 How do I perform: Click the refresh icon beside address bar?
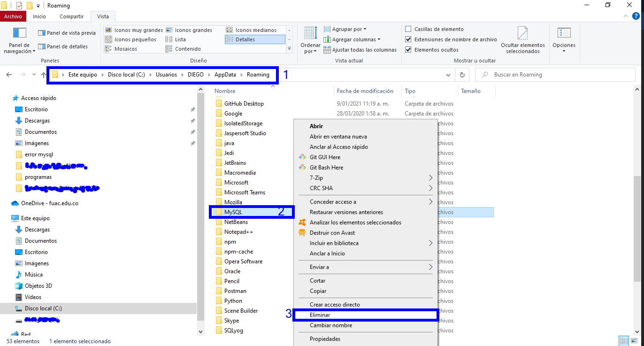[462, 75]
